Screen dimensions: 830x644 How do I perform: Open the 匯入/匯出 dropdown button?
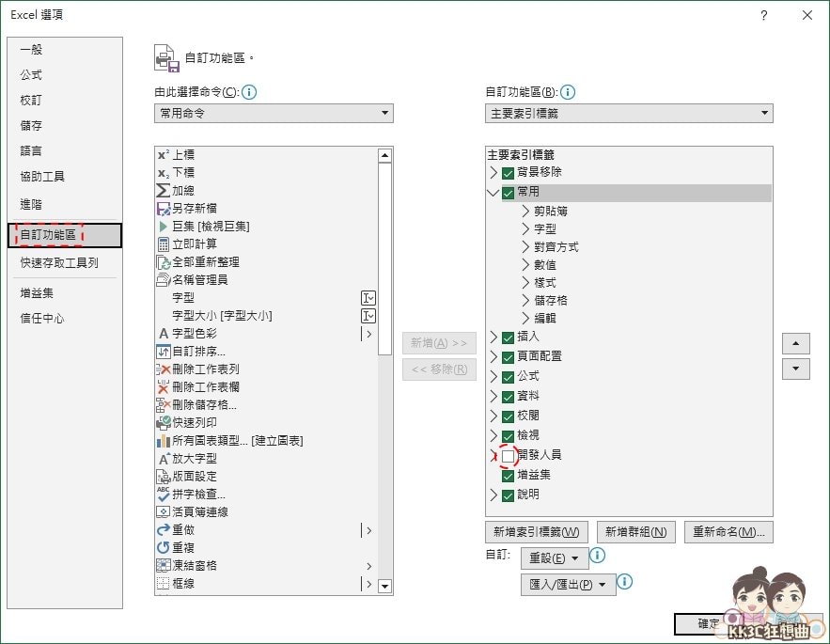[568, 585]
